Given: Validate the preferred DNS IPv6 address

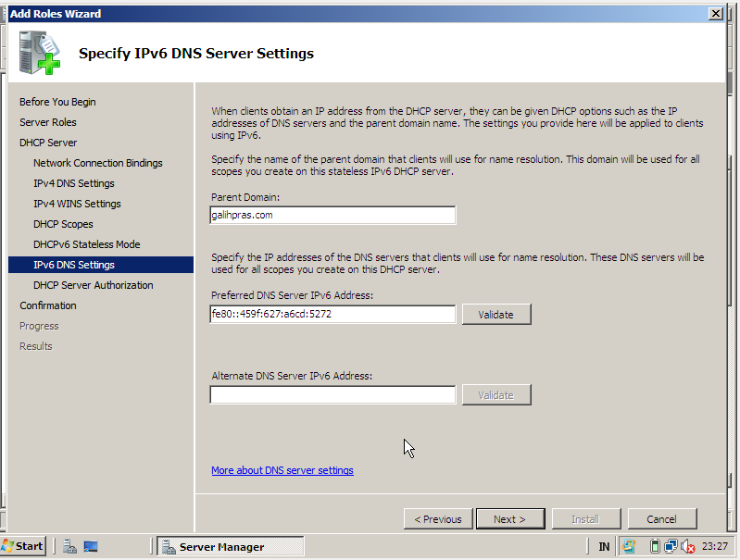Looking at the screenshot, I should click(496, 314).
